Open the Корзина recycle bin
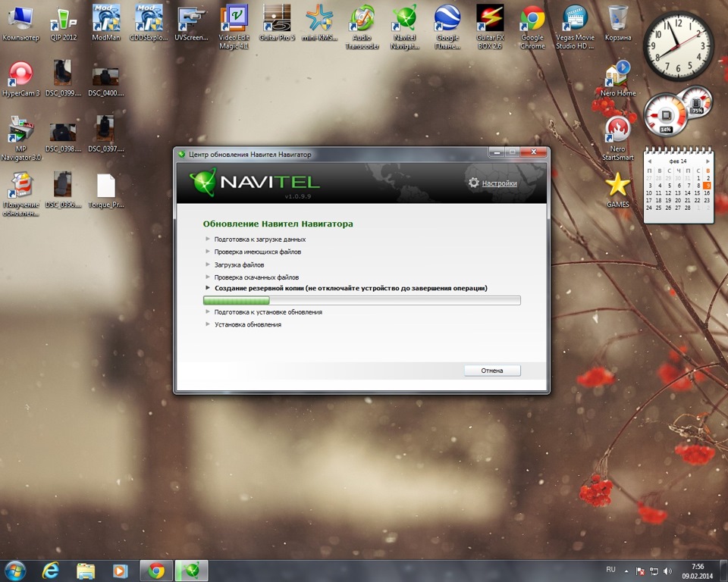 tap(618, 24)
